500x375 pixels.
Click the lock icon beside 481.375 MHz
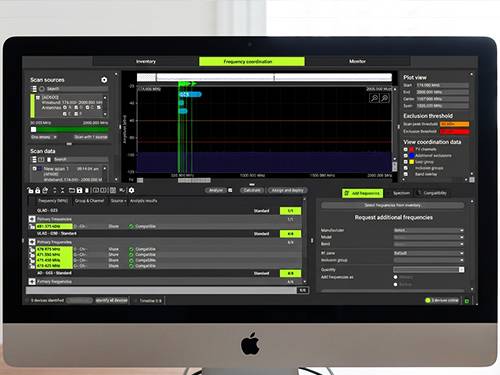pos(32,227)
